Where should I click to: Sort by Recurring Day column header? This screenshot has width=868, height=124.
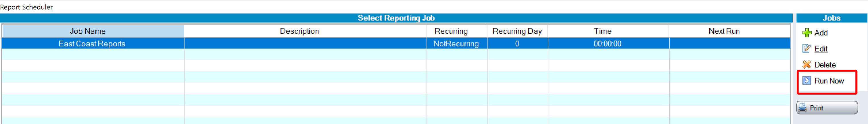pyautogui.click(x=518, y=31)
